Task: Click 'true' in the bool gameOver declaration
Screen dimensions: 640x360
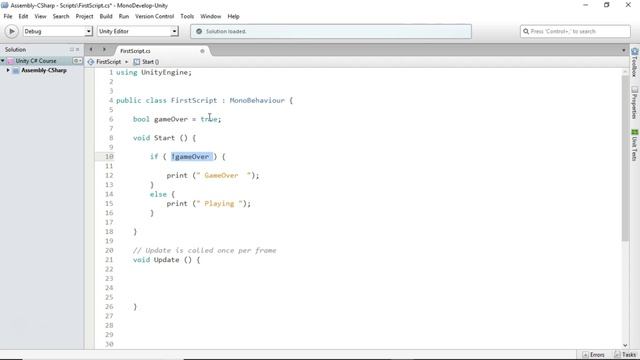Action: click(x=209, y=119)
